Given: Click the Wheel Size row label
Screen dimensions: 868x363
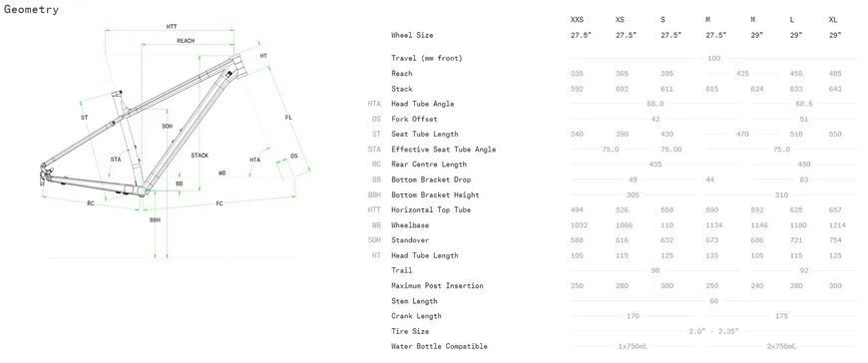Looking at the screenshot, I should (x=412, y=35).
